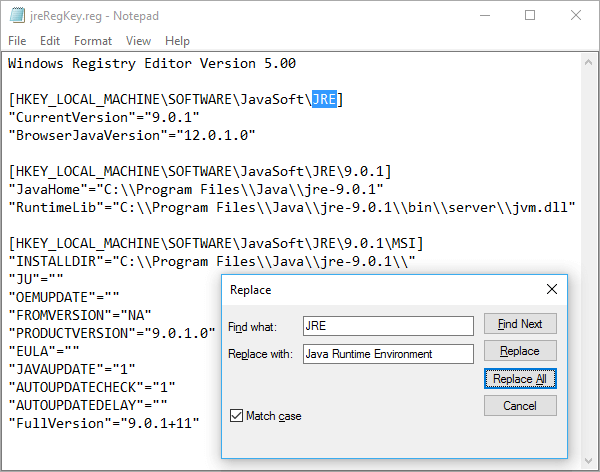Click the Notepad icon in the title bar
The width and height of the screenshot is (600, 472).
pos(17,15)
